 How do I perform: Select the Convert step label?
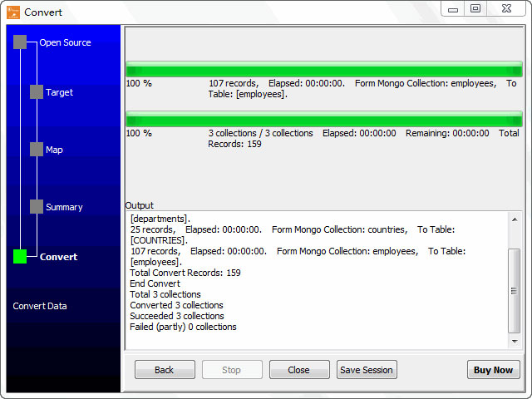(x=59, y=257)
